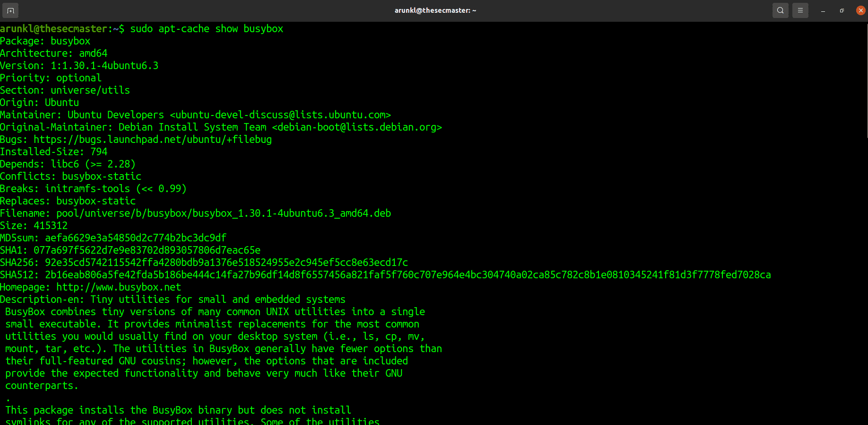Image resolution: width=868 pixels, height=425 pixels.
Task: Open the terminal search icon
Action: click(781, 10)
